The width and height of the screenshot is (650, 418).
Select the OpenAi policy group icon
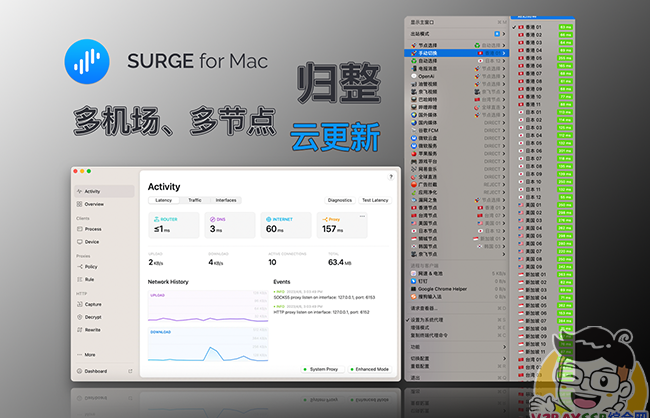[x=414, y=76]
